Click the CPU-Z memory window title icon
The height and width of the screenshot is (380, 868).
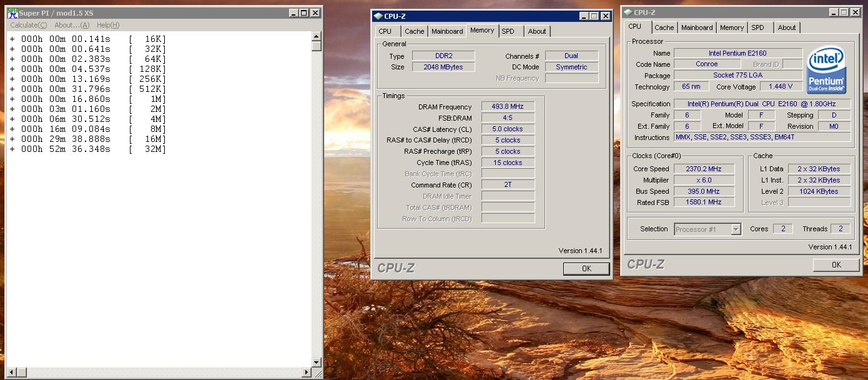pyautogui.click(x=378, y=16)
